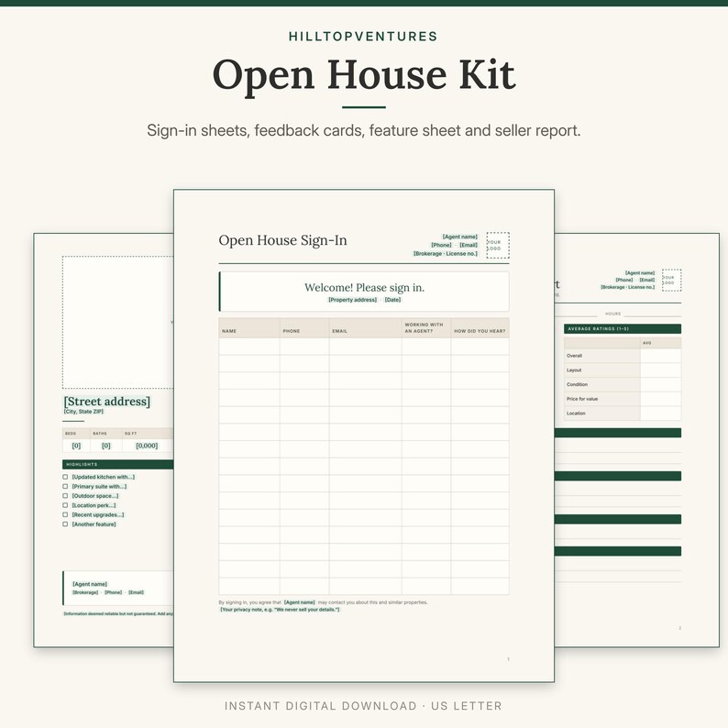Click the 'Price for value' rating row
Screen dimensions: 728x728
[x=623, y=399]
